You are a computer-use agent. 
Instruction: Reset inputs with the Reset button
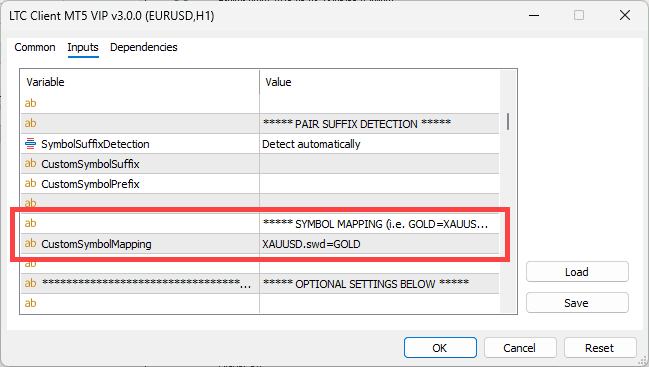pyautogui.click(x=599, y=348)
